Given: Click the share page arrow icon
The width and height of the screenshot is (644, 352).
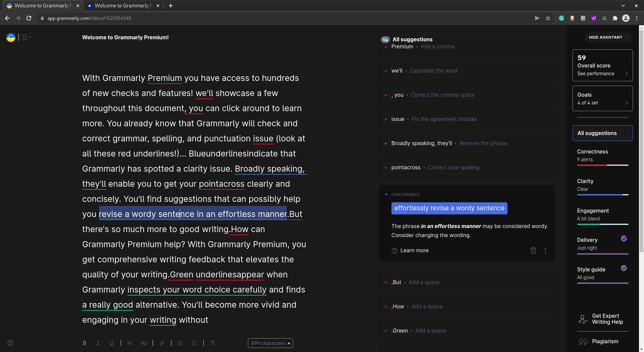Looking at the screenshot, I should (537, 18).
